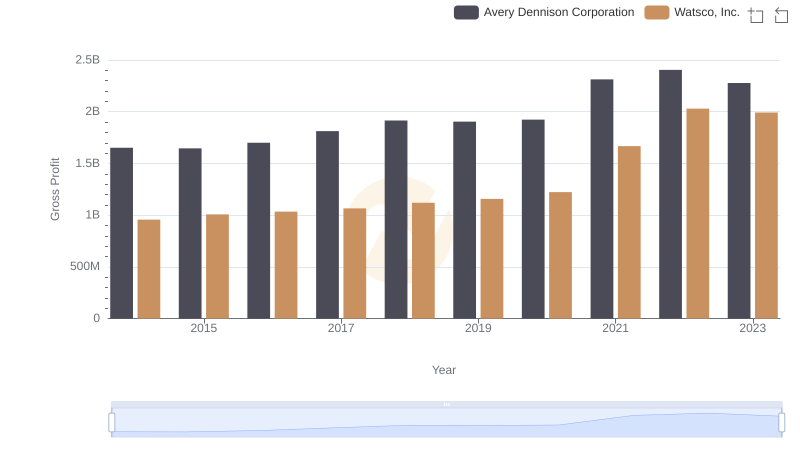Click the y-axis label 1.5B
800x461 pixels.
(x=87, y=163)
